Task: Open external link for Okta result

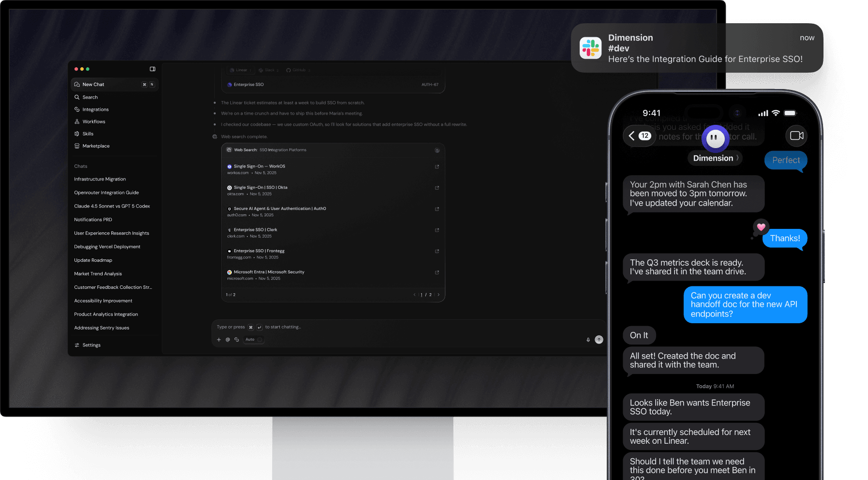Action: (437, 188)
